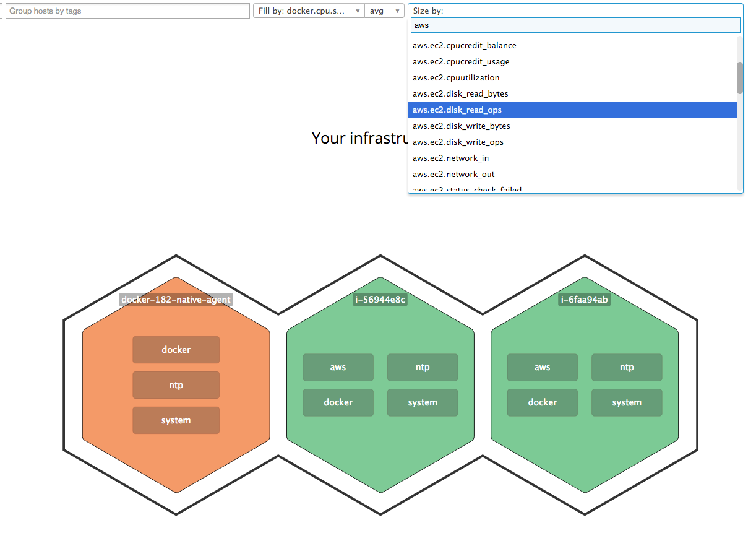The height and width of the screenshot is (533, 756).
Task: Click system badge in host i-6faa94ab
Action: [x=627, y=402]
